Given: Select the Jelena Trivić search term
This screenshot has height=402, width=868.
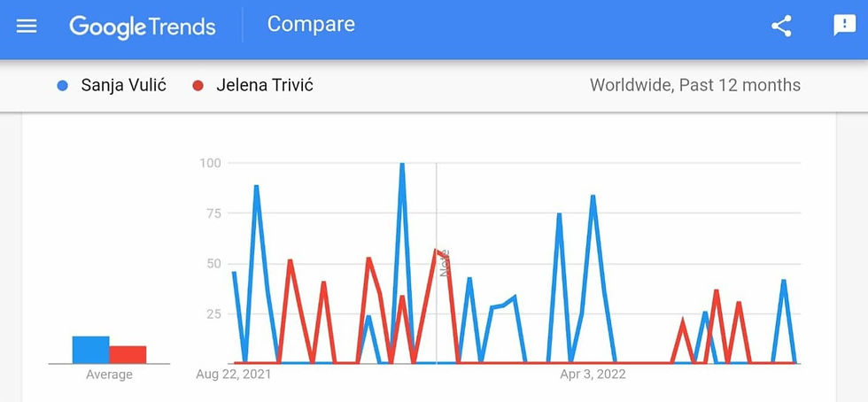Looking at the screenshot, I should tap(264, 86).
